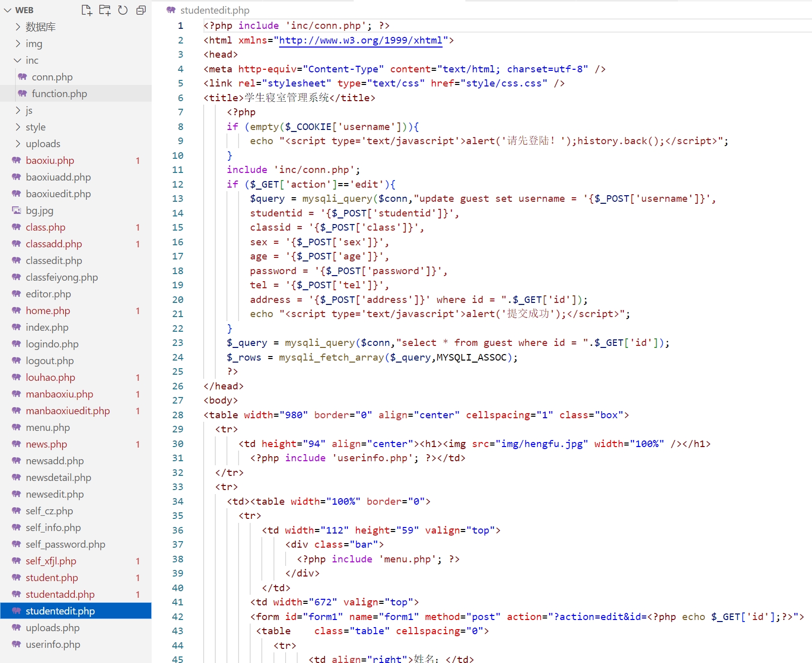Screen dimensions: 812x663
Task: Click the <body> tag on line 27
Action: pos(220,401)
